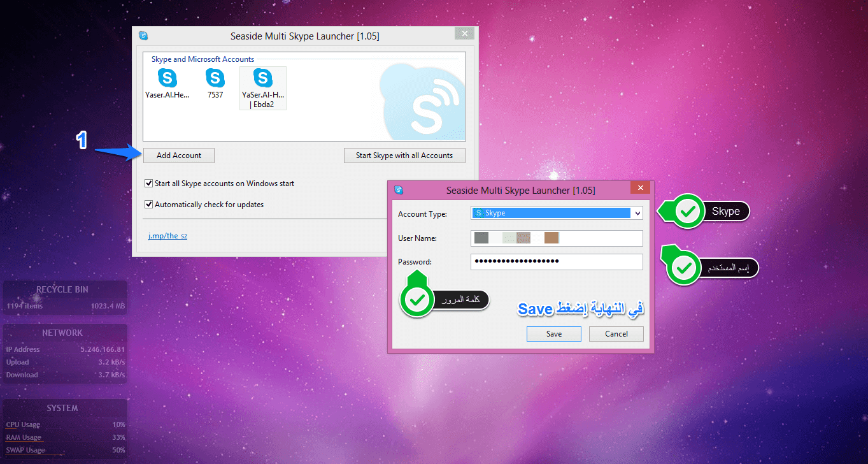Open the j.mp/the_sz link

[x=167, y=236]
